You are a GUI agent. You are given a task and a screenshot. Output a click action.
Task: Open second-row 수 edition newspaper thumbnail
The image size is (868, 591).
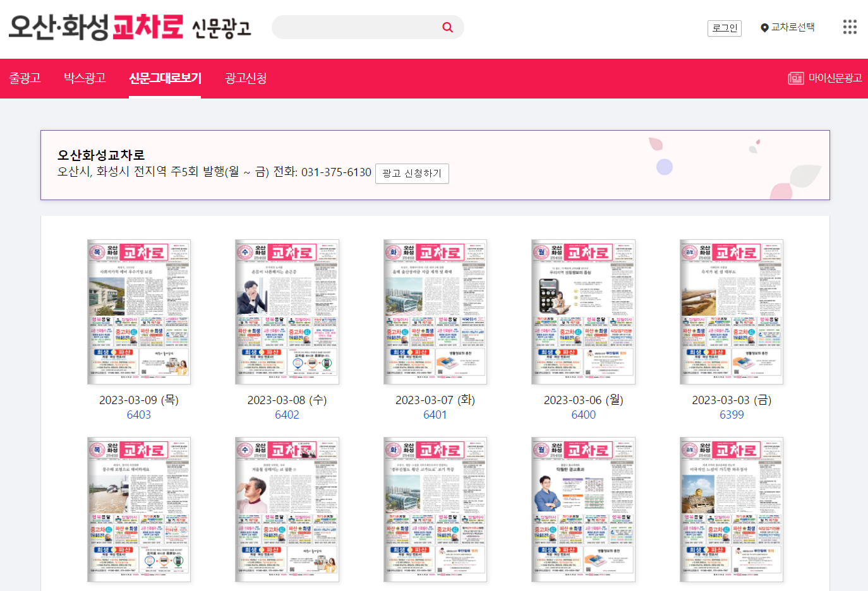point(287,510)
